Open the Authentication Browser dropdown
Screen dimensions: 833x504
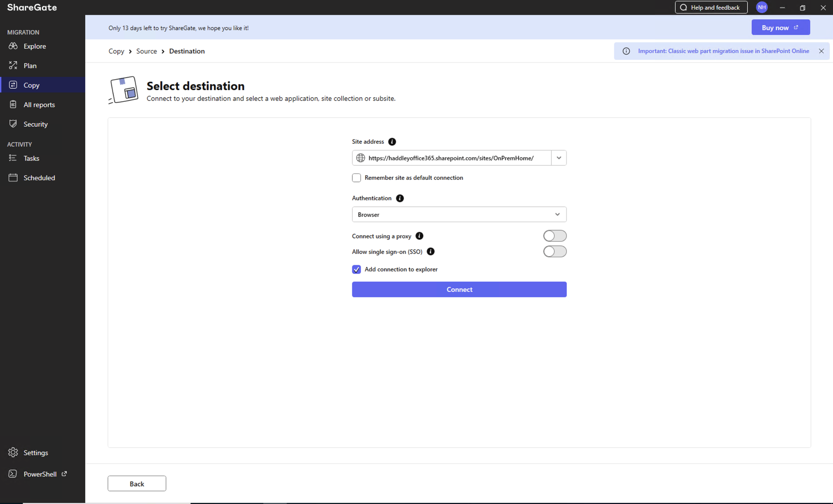(x=459, y=215)
